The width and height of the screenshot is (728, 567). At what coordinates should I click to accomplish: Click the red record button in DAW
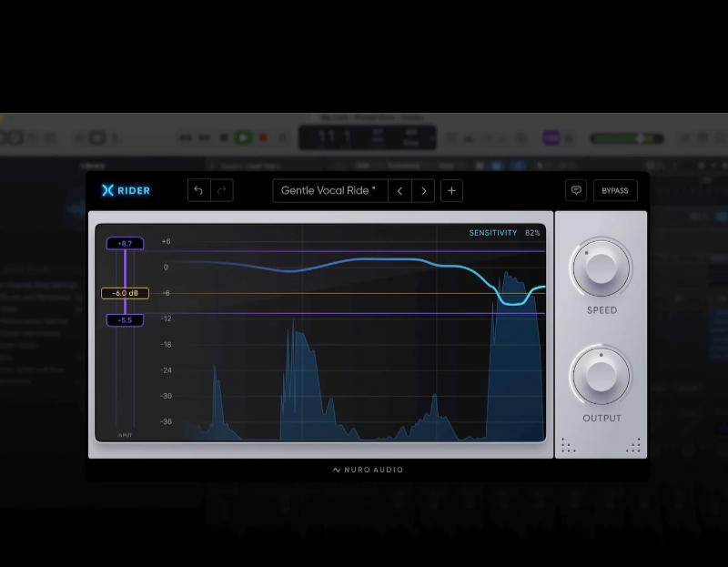[x=263, y=138]
